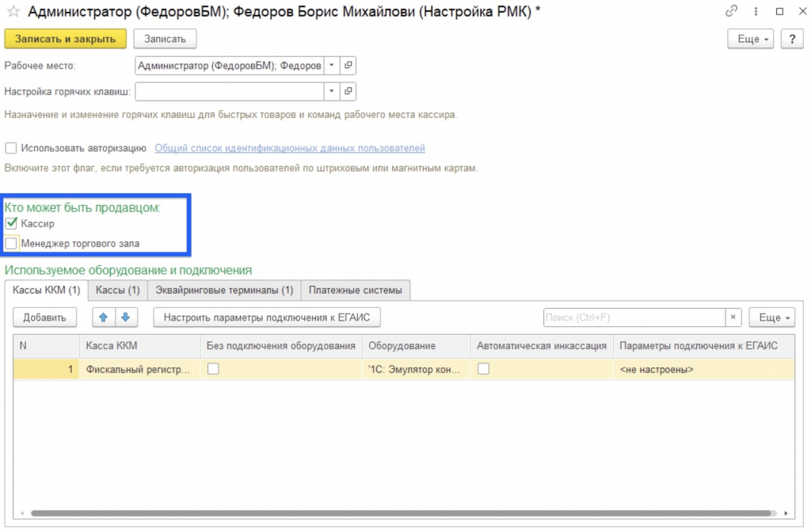Click the Касса ККМ column header
This screenshot has width=811, height=532.
coord(139,346)
